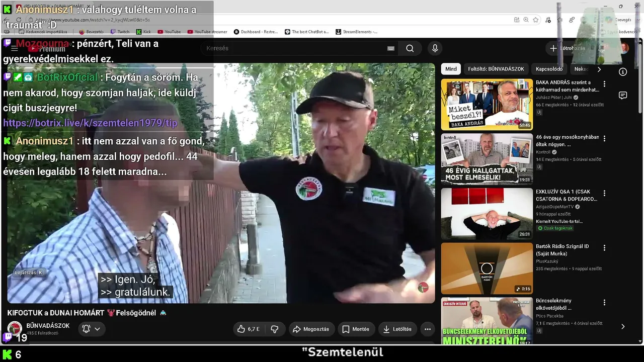Image resolution: width=644 pixels, height=362 pixels.
Task: Like the video with thumbs up
Action: pyautogui.click(x=249, y=329)
